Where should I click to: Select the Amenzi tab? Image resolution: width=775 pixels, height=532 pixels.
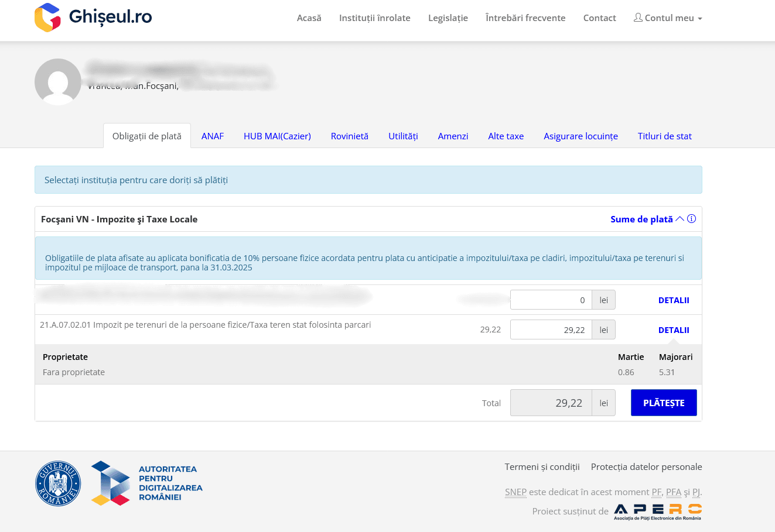pyautogui.click(x=453, y=136)
